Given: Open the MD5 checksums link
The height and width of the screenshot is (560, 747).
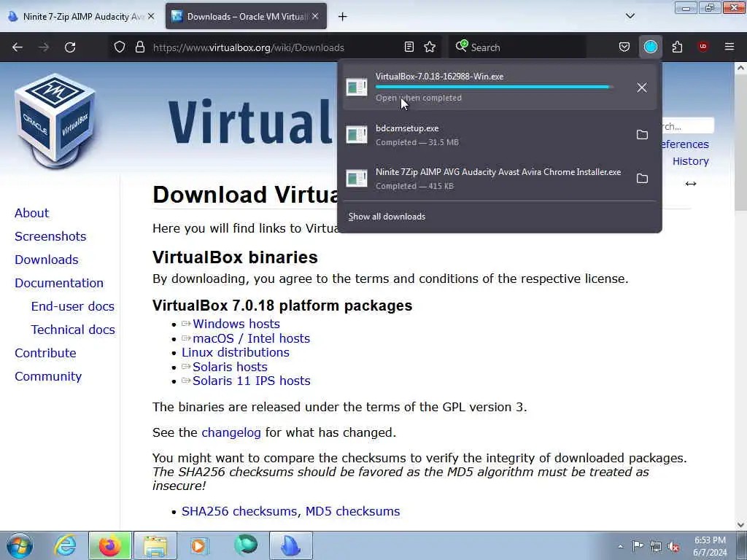Looking at the screenshot, I should click(x=352, y=511).
